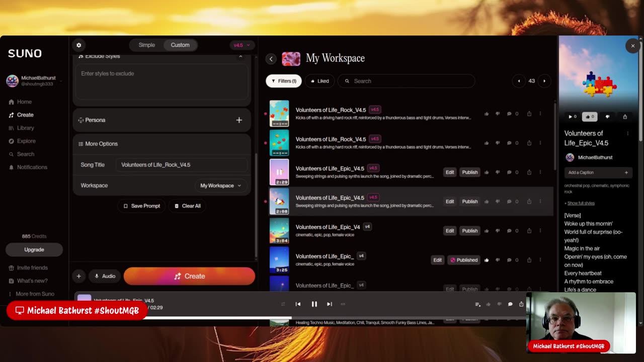Go to the next workspace page

click(544, 81)
